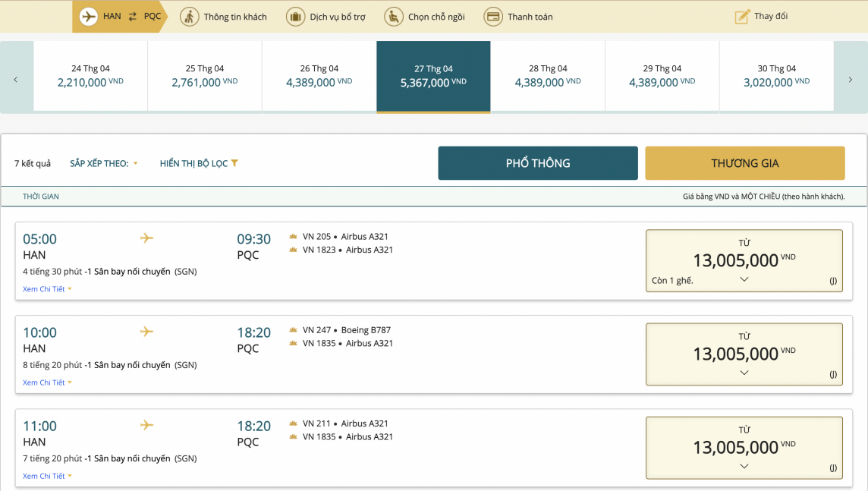Click the luggage icon for Dịch vụ bổ trợ
Screen dimensions: 868x491
click(295, 17)
